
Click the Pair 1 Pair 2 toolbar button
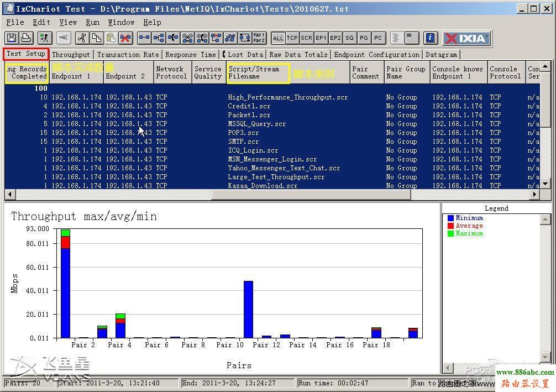(x=259, y=38)
